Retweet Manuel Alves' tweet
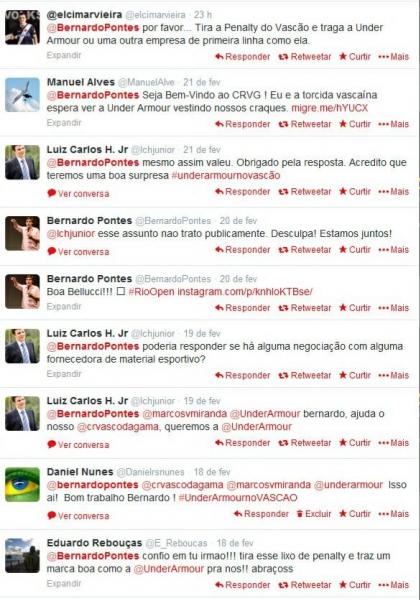 click(x=305, y=124)
